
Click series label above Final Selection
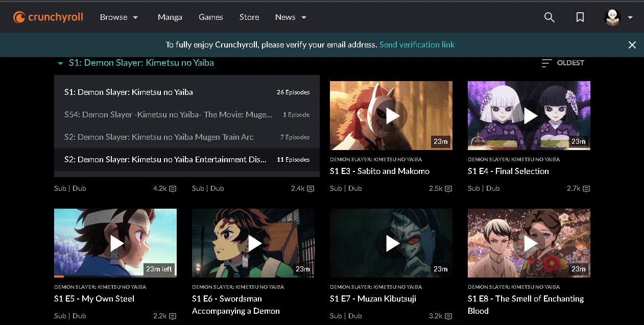tap(514, 159)
